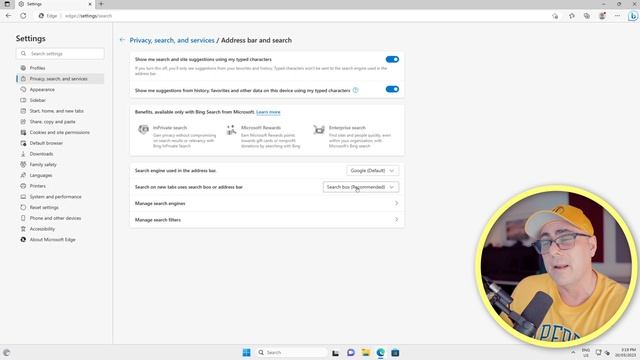Open Phone and other devices settings
The width and height of the screenshot is (640, 360).
click(60, 218)
